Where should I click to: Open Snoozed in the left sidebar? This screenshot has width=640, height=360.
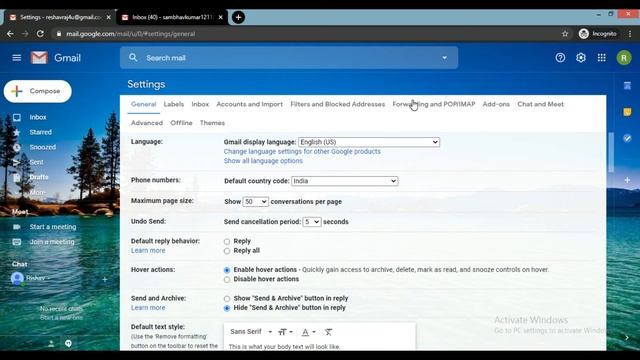tap(42, 147)
